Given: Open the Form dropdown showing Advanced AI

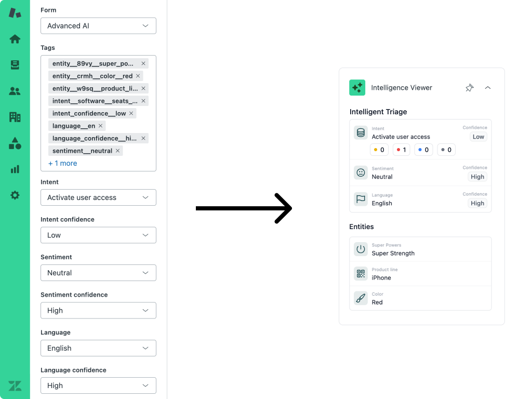Looking at the screenshot, I should (98, 26).
